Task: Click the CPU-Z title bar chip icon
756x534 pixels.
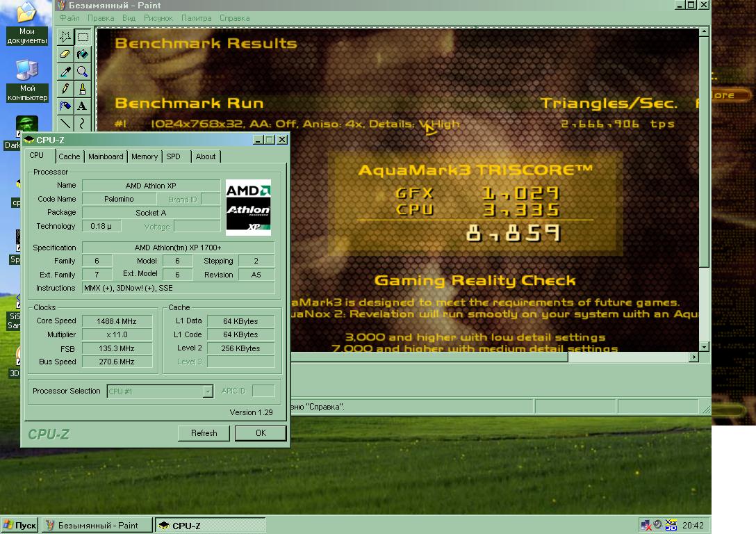Action: pyautogui.click(x=29, y=140)
